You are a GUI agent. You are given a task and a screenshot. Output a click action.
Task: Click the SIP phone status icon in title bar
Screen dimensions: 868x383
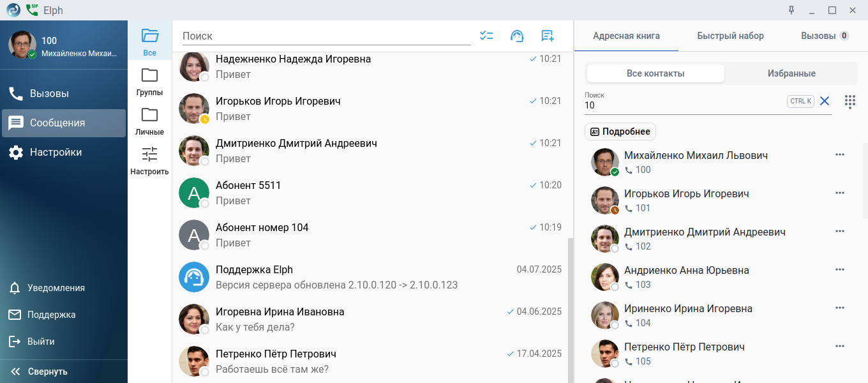pos(32,10)
